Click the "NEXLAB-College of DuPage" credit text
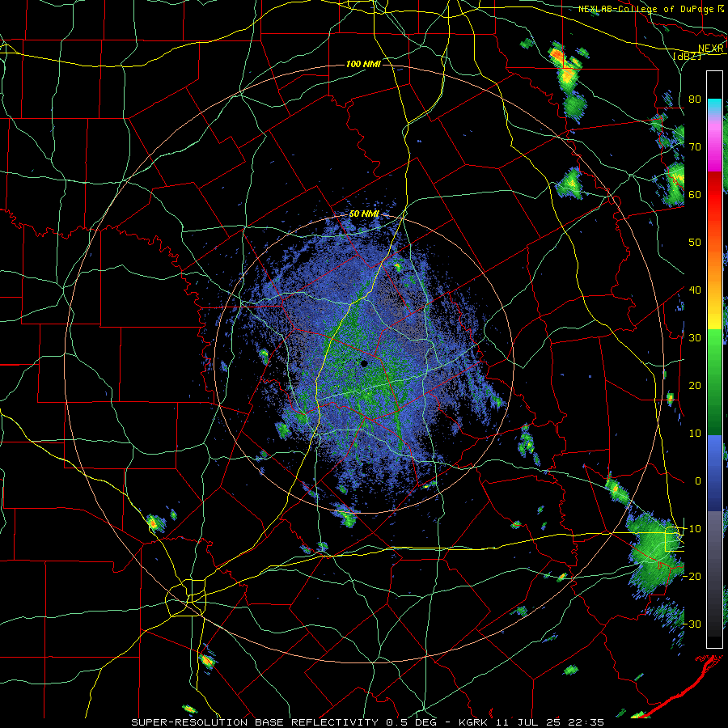This screenshot has width=728, height=728. pyautogui.click(x=645, y=9)
